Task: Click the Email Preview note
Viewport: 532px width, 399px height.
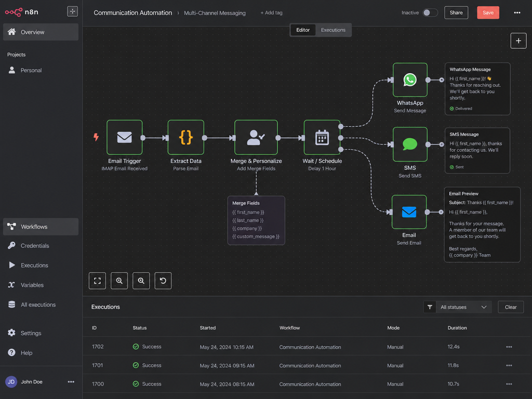Action: (x=482, y=224)
